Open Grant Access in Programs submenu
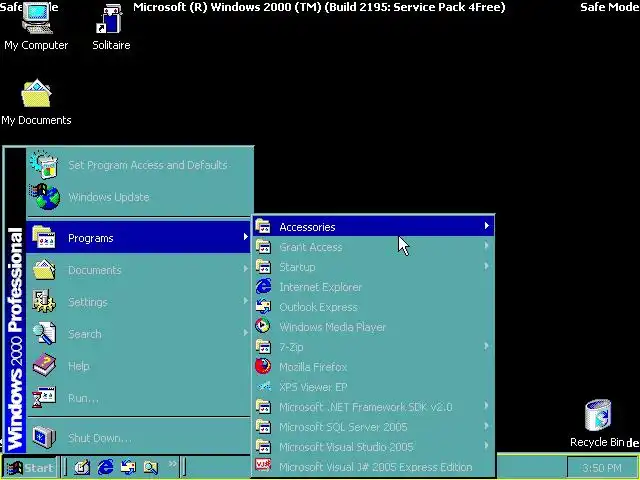Viewport: 640px width, 480px height. point(373,247)
